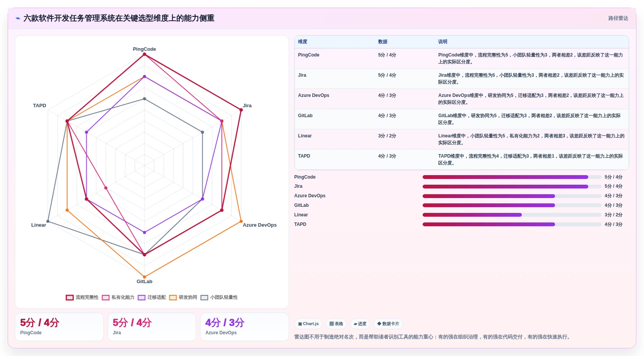
Task: Click the 路径雷达 label at top right
Action: click(618, 18)
